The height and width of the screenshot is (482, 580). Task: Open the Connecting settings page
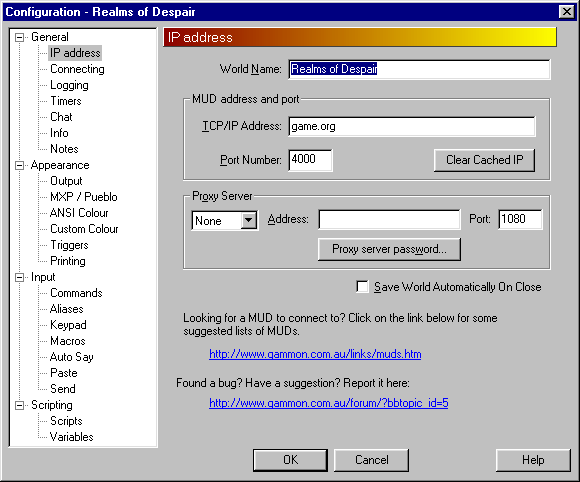point(77,69)
